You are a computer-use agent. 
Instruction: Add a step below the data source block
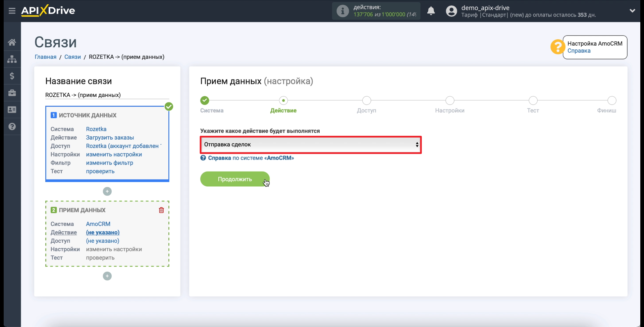(x=107, y=191)
